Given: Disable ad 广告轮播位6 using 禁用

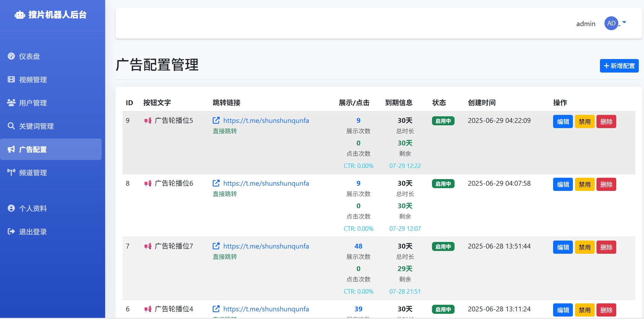Looking at the screenshot, I should coord(585,184).
